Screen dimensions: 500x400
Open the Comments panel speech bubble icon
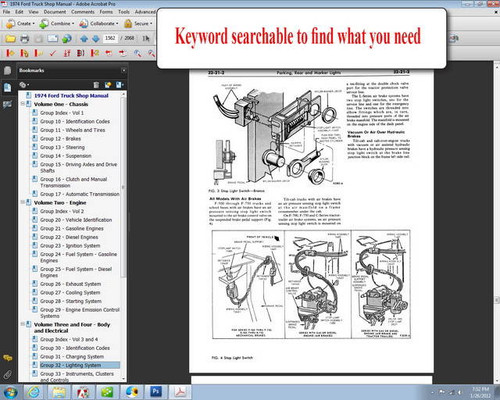click(x=7, y=358)
